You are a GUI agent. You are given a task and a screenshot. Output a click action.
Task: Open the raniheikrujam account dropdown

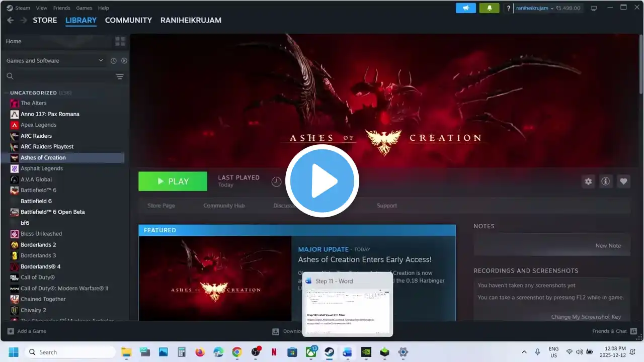[535, 8]
